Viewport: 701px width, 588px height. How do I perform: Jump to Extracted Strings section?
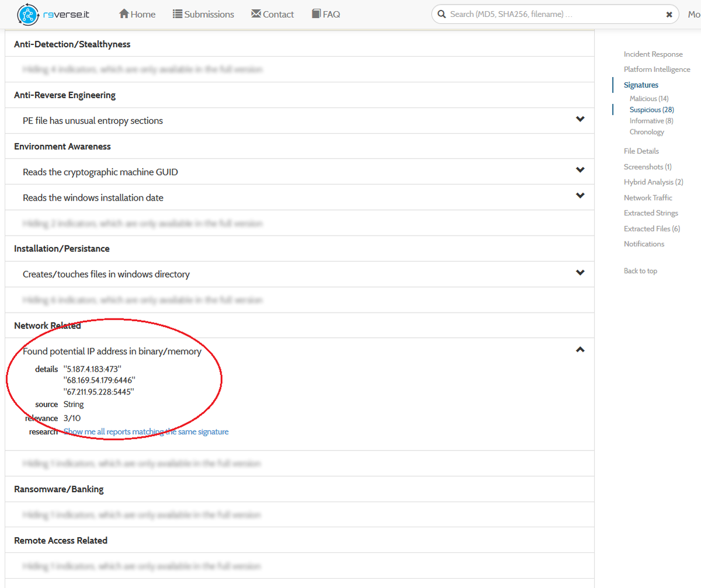tap(651, 213)
